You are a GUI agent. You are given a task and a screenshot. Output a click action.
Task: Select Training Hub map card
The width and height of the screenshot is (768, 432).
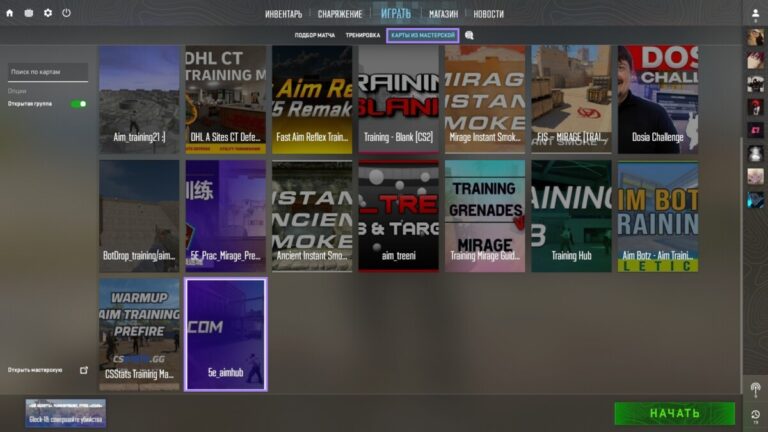tap(572, 216)
